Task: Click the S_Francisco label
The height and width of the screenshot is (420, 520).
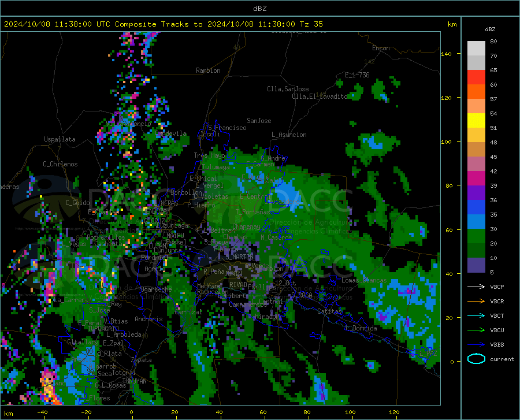Action: (227, 128)
